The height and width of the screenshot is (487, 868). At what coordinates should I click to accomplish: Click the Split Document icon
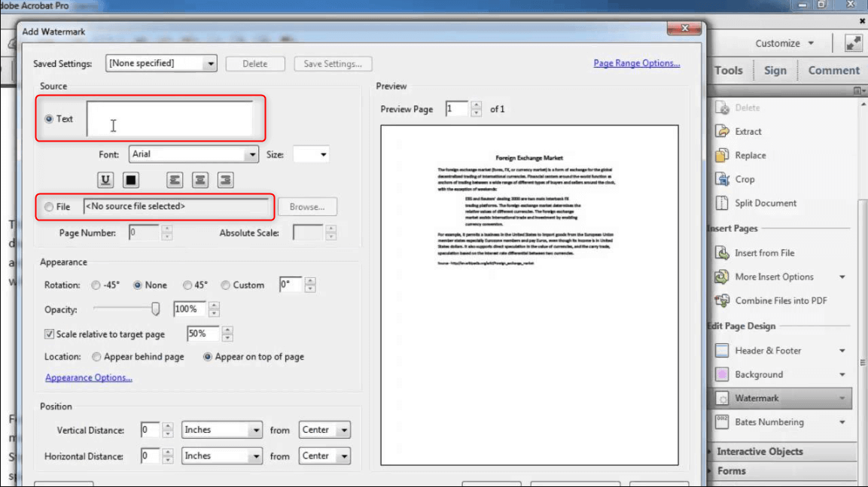pyautogui.click(x=722, y=203)
